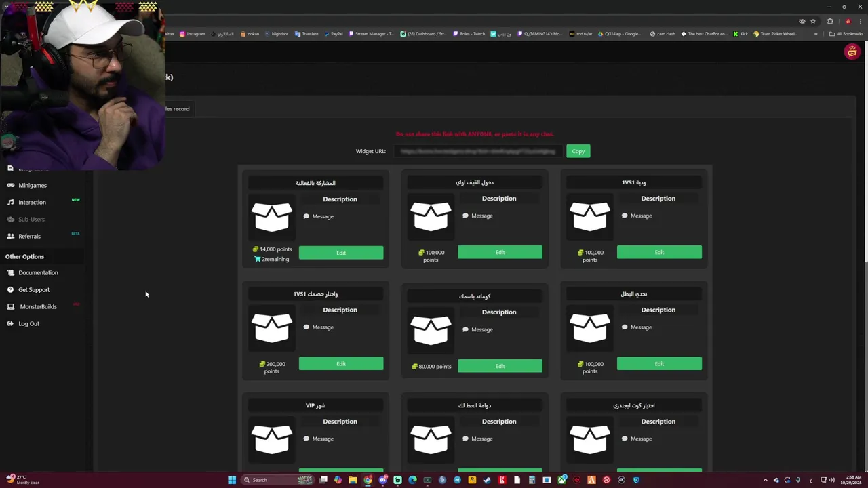Open the Roles - Twitch bookmark
Screen dimensions: 868x488
469,34
